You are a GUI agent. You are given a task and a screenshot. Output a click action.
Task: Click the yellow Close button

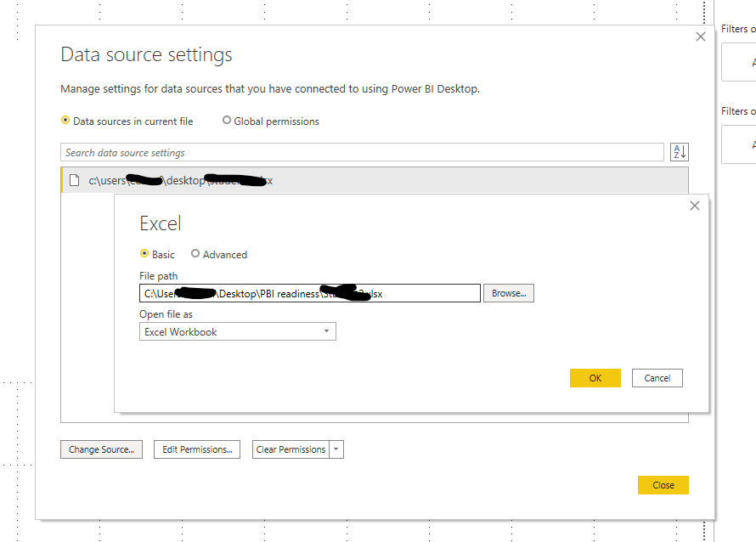(x=663, y=485)
